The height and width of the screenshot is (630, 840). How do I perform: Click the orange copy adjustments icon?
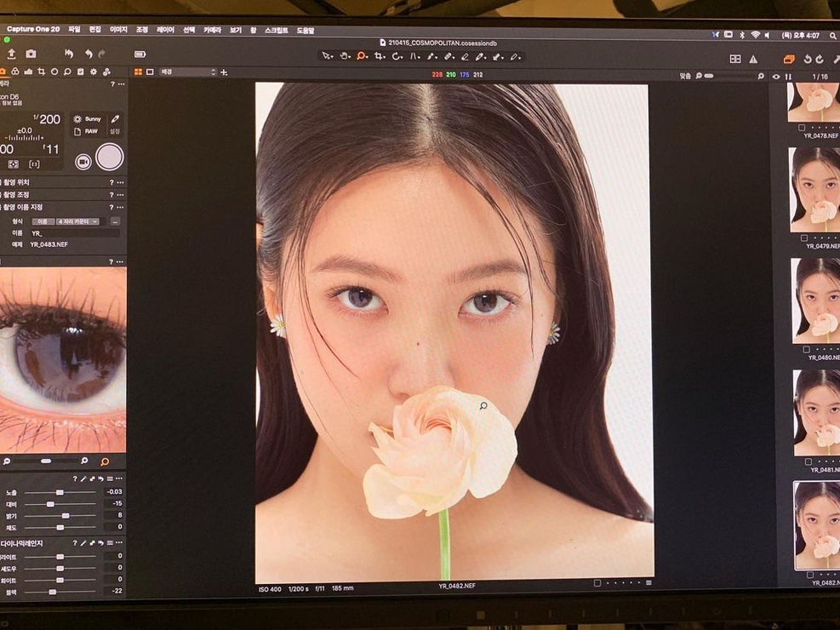pyautogui.click(x=789, y=60)
